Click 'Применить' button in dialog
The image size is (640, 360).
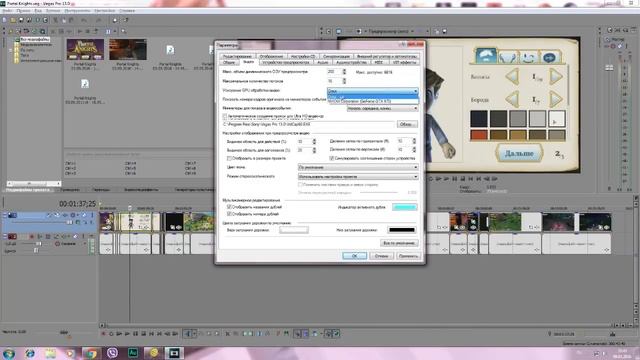[408, 256]
